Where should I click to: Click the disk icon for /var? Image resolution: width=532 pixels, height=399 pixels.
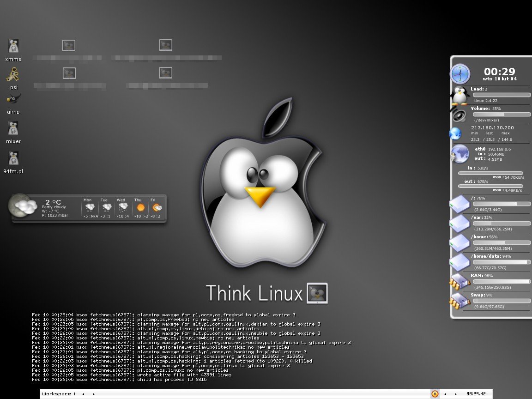pos(459,223)
